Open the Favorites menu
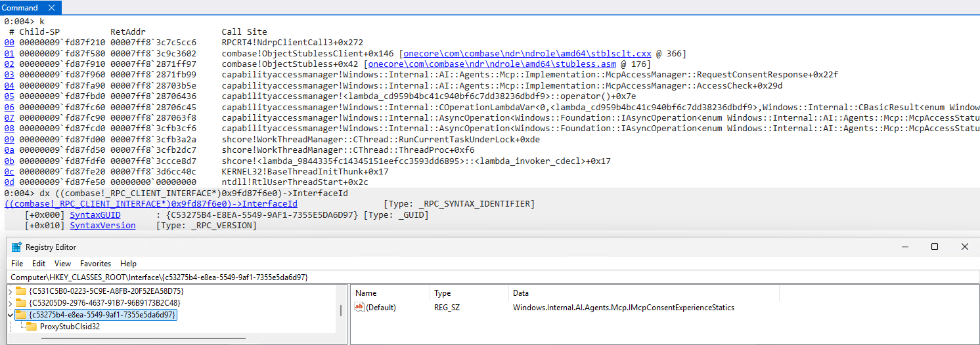Screen dimensions: 980x345 95,264
